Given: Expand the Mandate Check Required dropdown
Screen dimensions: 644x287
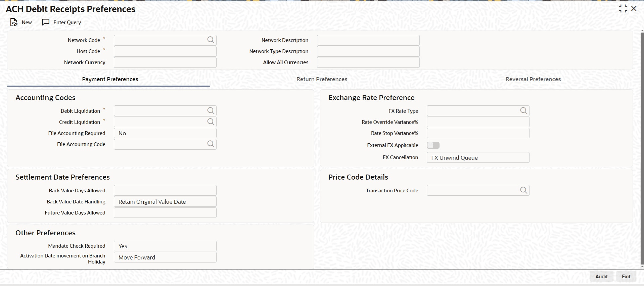Looking at the screenshot, I should [165, 246].
